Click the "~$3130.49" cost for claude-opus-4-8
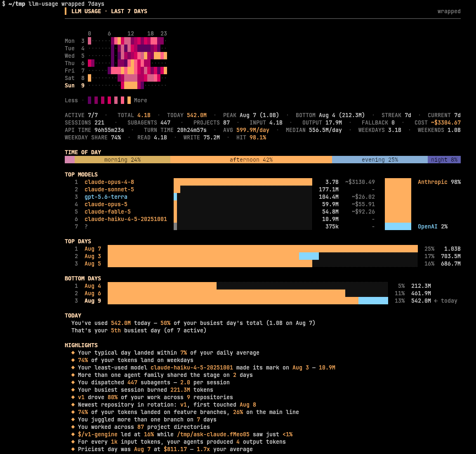 [360, 182]
